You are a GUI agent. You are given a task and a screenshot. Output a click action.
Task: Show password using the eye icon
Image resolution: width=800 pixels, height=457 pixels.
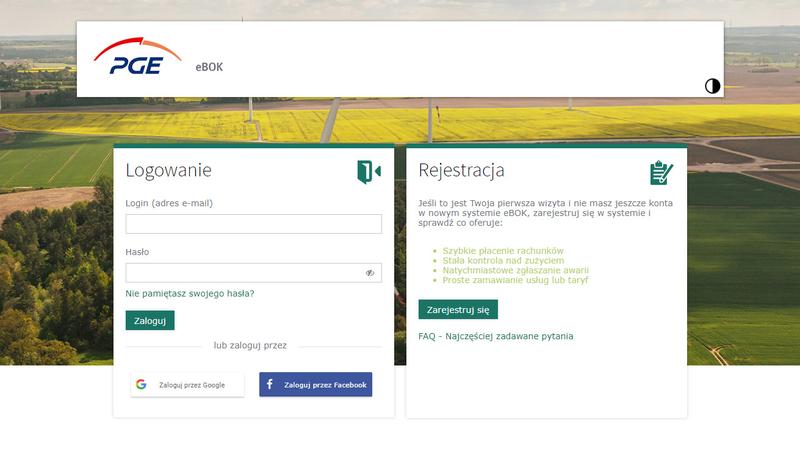coord(370,273)
